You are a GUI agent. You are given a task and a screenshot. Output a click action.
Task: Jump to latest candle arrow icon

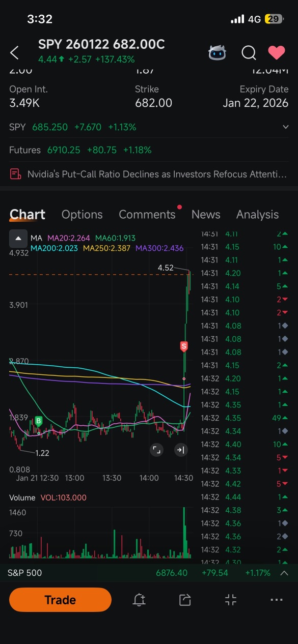[x=180, y=450]
